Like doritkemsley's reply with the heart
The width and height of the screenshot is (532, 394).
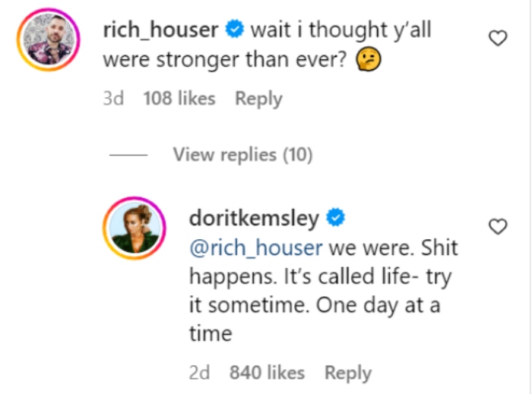pos(497,226)
